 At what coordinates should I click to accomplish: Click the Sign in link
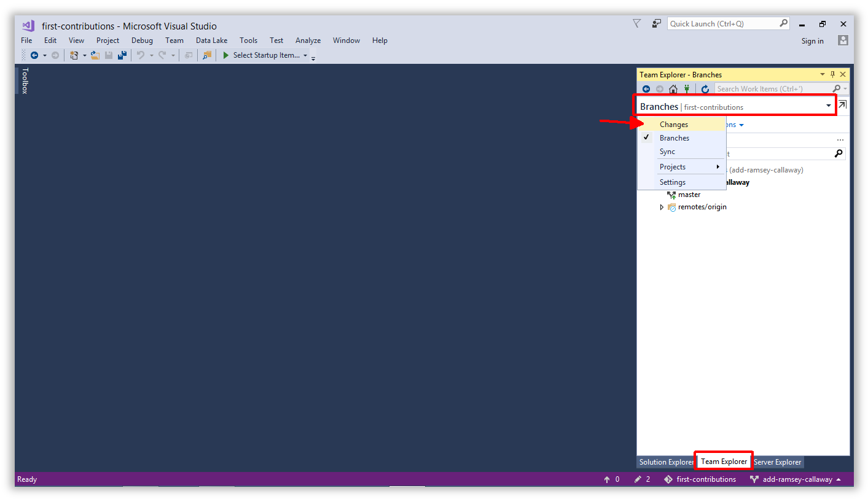click(812, 41)
